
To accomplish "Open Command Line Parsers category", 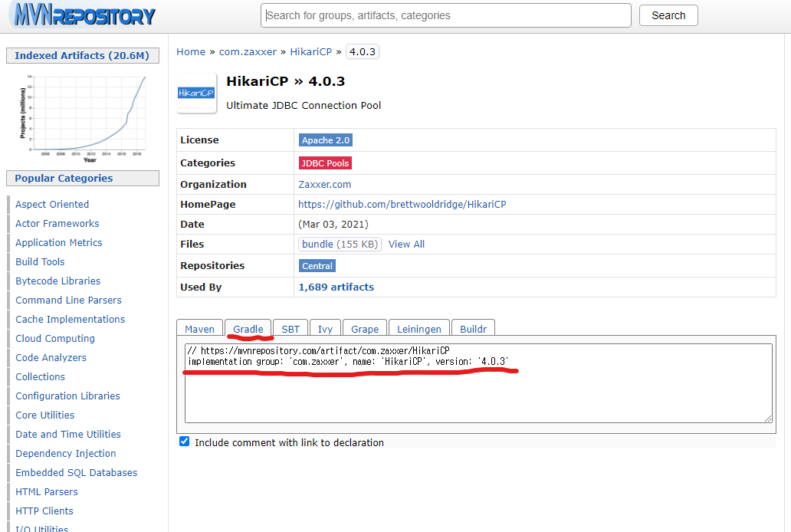I will 68,300.
